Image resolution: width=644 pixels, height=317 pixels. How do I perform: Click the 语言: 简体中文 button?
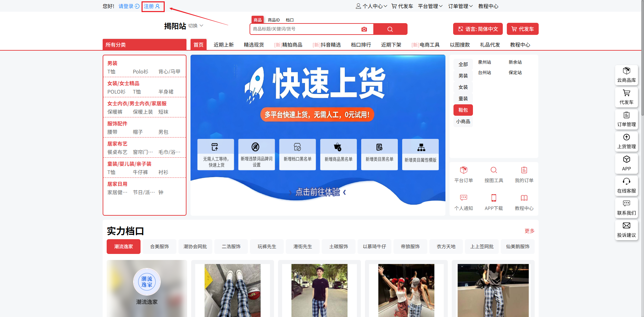478,29
